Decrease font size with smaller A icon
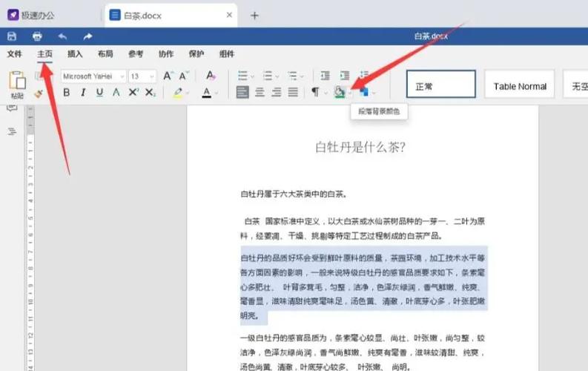This screenshot has height=371, width=588. 183,76
